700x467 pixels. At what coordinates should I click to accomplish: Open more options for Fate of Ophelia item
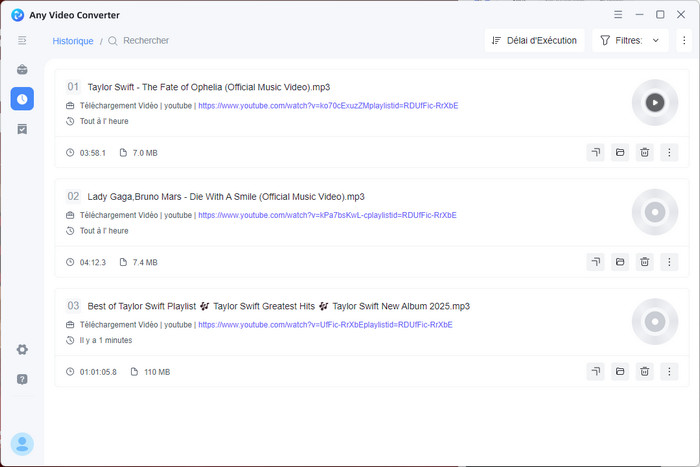(670, 152)
